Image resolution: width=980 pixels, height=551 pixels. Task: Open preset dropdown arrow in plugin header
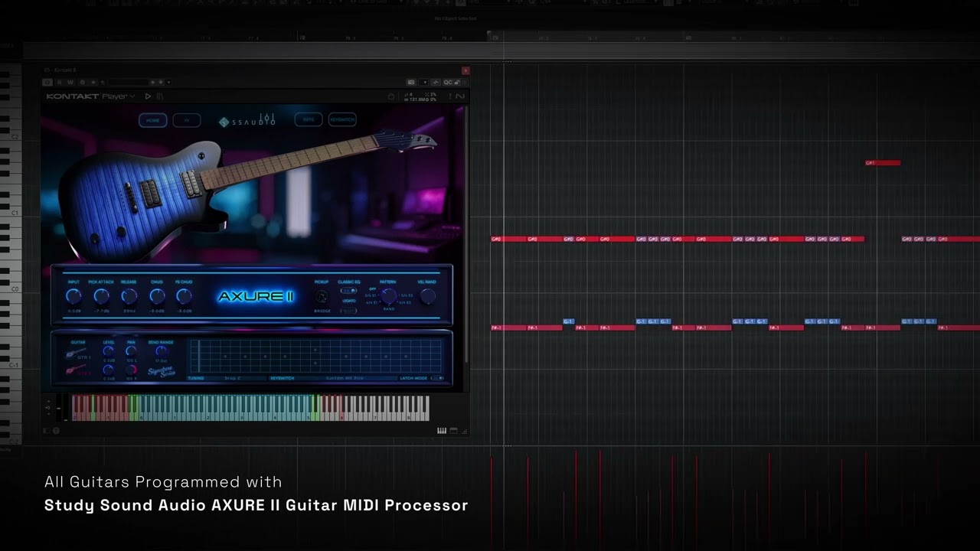(168, 82)
